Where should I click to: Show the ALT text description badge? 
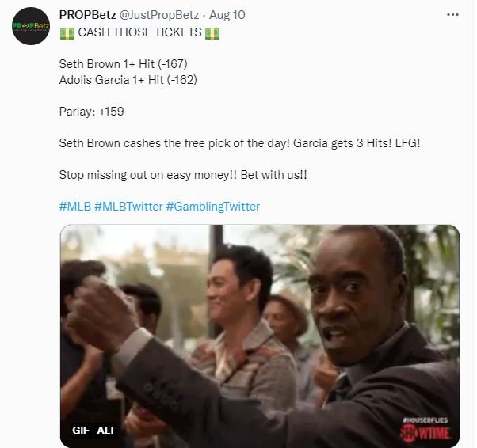pos(106,430)
